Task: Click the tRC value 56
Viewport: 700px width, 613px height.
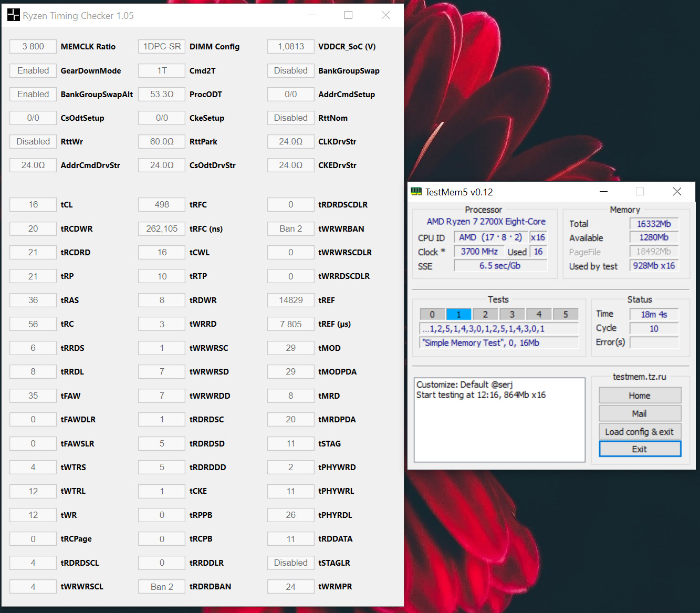Action: (33, 324)
